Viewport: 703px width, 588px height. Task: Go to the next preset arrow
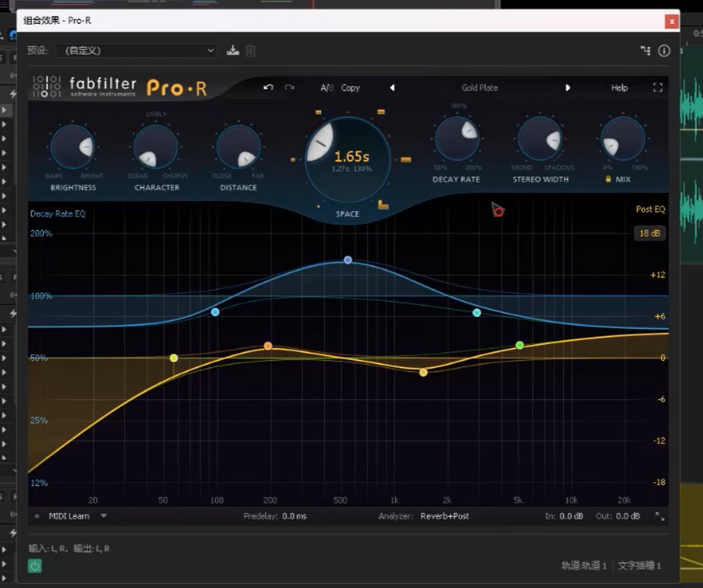[x=567, y=88]
